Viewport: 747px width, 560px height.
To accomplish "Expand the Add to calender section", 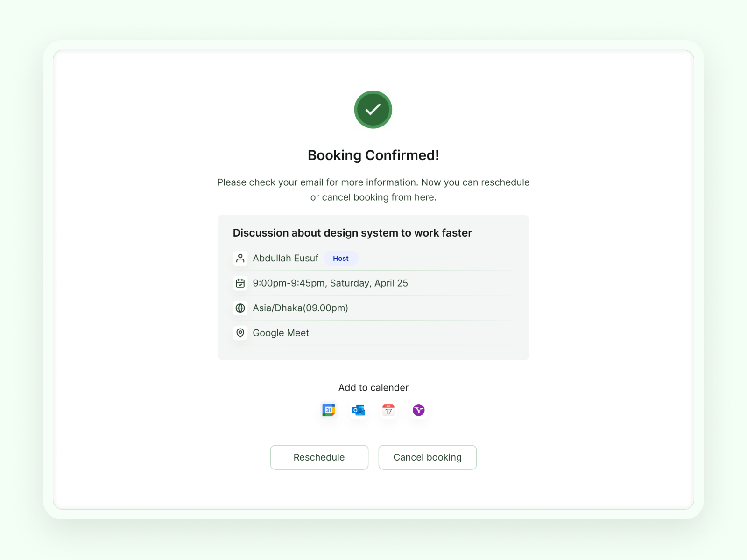I will (373, 387).
